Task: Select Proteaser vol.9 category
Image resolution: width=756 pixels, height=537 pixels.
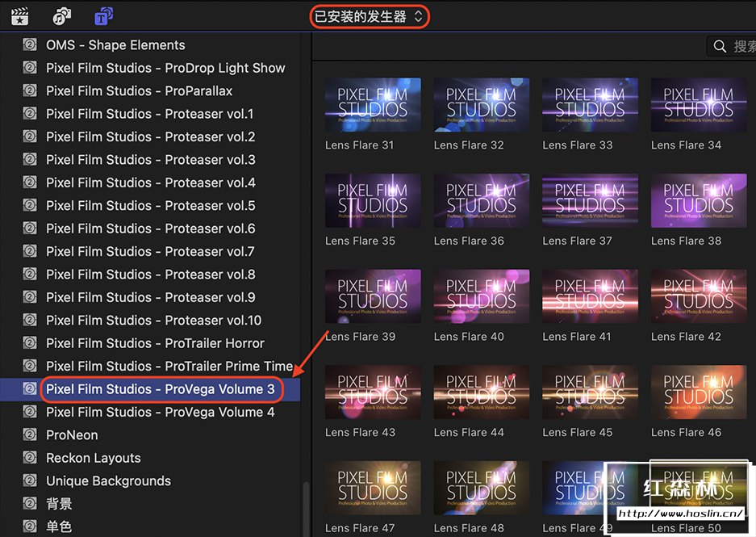Action: [150, 297]
